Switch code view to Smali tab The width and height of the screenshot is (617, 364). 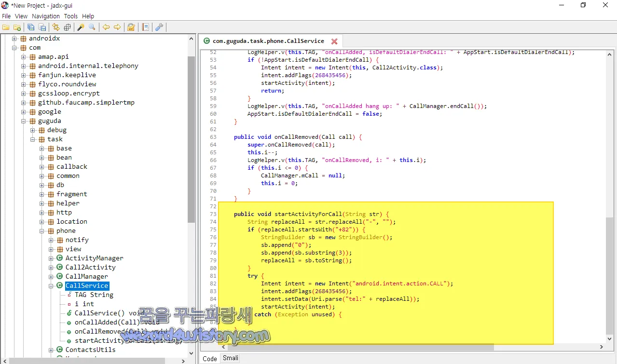tap(230, 358)
